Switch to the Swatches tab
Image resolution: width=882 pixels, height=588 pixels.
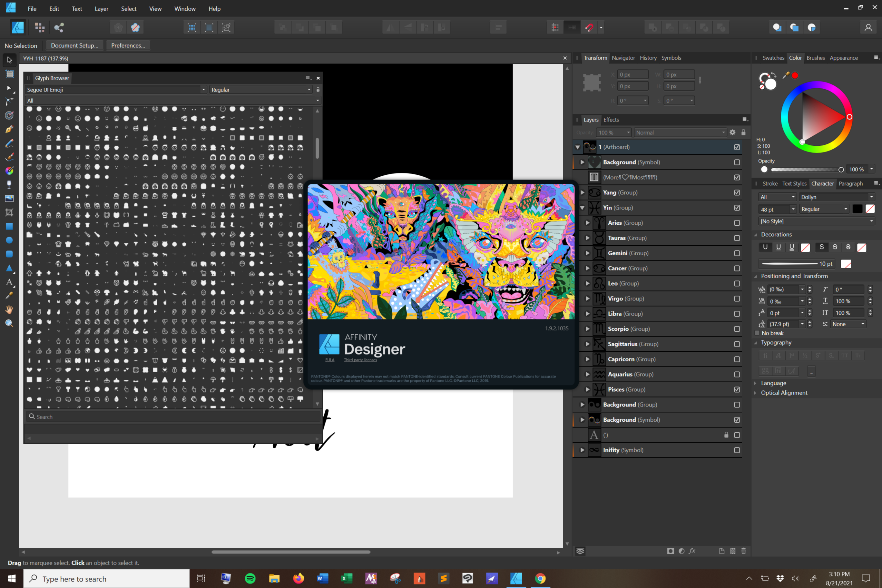[x=773, y=58]
